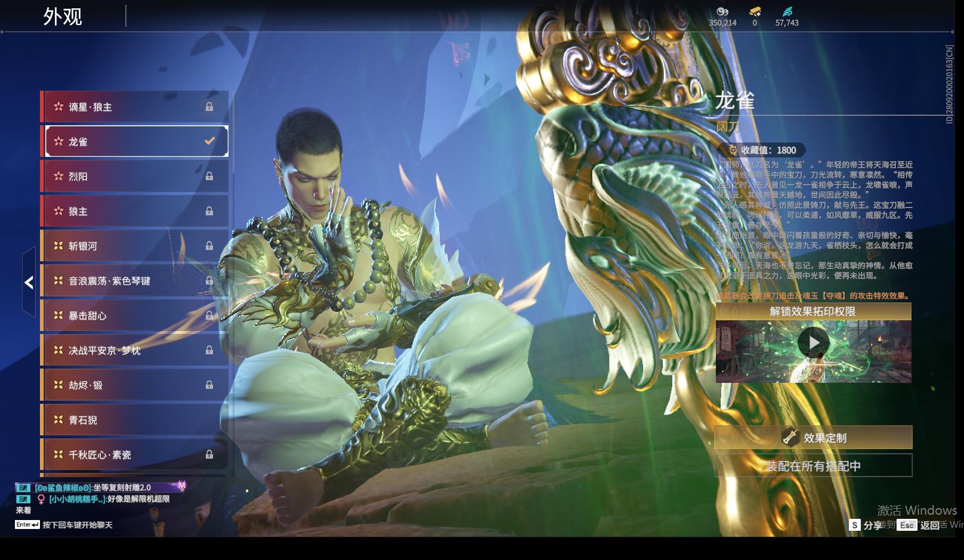This screenshot has height=560, width=964.
Task: Click the 收藏值: 1800 badge
Action: tap(762, 150)
